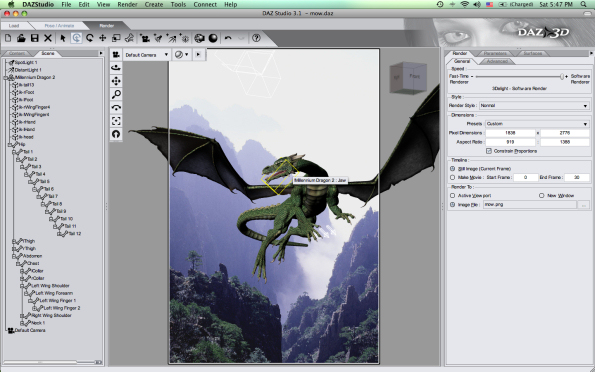Open the Default Camera view dropdown

click(x=146, y=55)
